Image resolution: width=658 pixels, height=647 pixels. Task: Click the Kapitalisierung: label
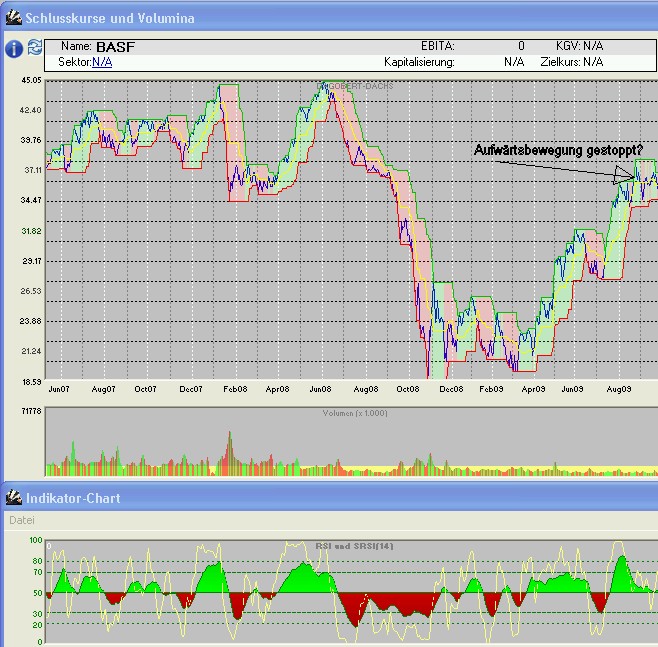(419, 62)
